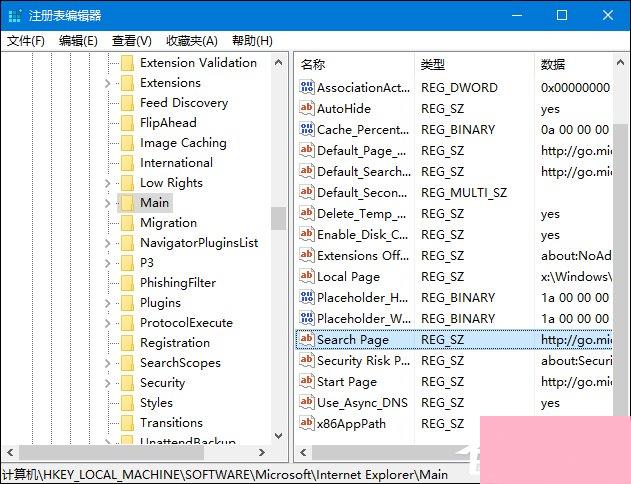Click the Delete_Temp_... string icon
Screen dimensions: 631x484
[x=307, y=213]
